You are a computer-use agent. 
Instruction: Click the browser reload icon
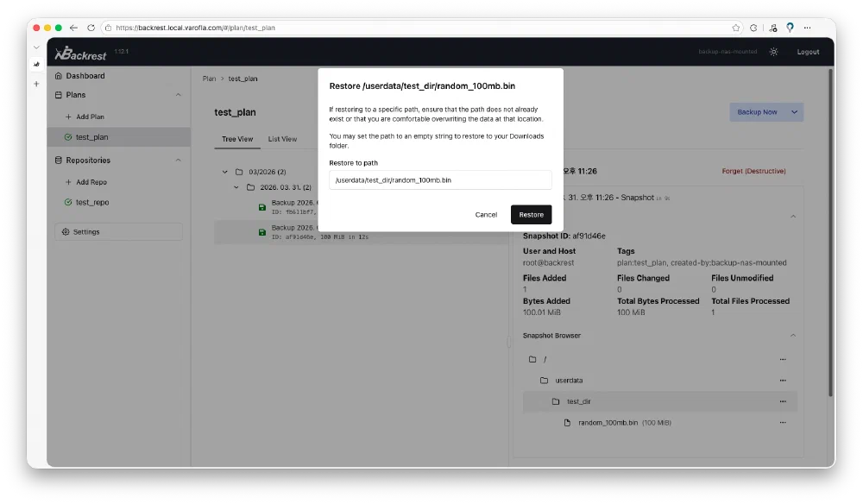(x=91, y=28)
